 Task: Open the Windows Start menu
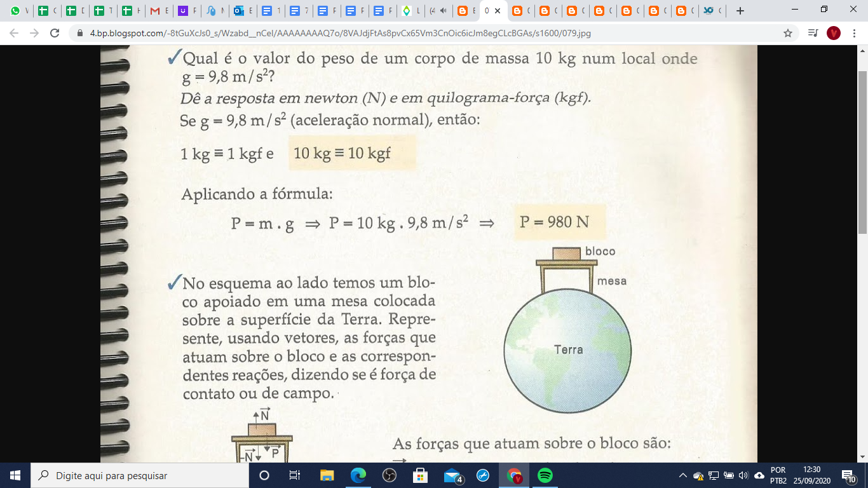click(15, 475)
